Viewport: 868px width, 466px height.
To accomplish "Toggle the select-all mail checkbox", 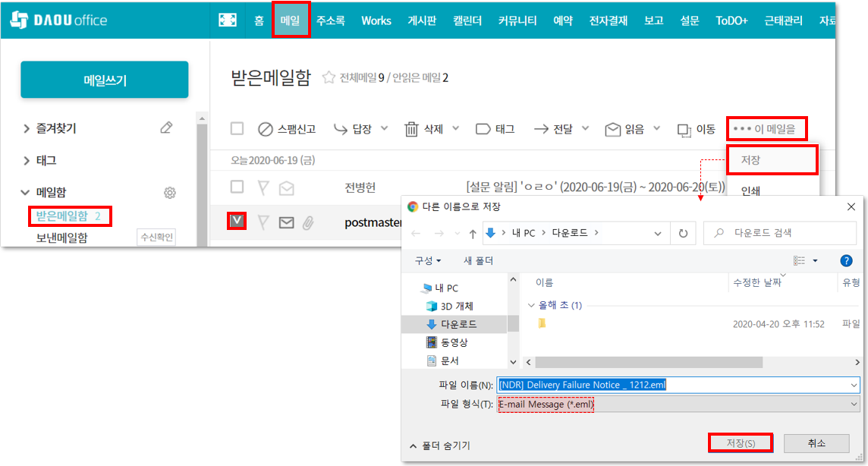I will point(237,129).
